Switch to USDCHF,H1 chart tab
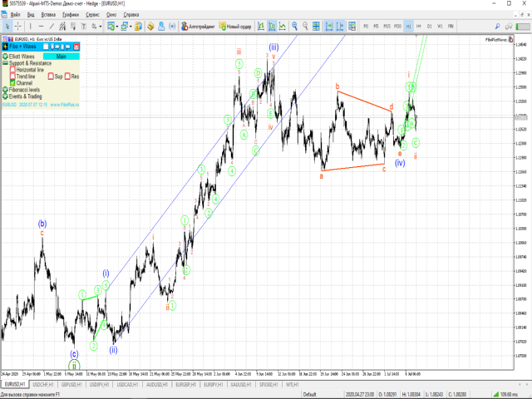The image size is (532, 399). (x=43, y=385)
